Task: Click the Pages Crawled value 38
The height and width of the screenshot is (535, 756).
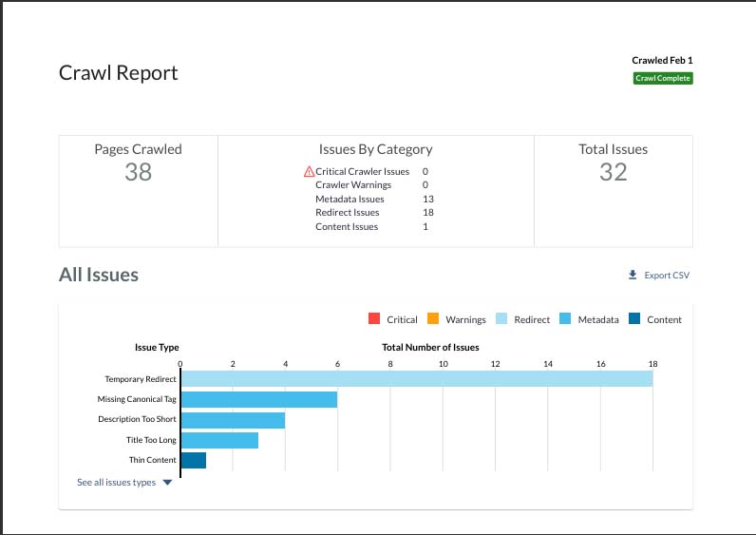Action: [x=139, y=172]
